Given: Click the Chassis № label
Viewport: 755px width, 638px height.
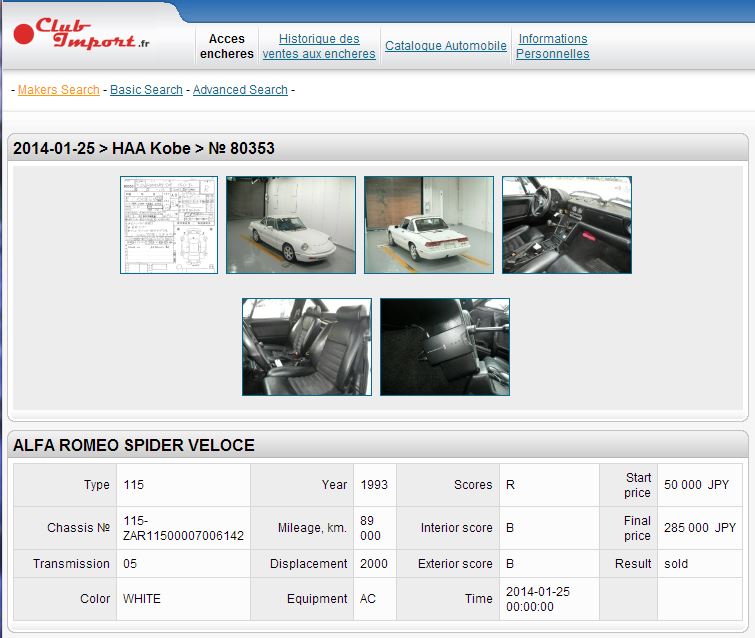Looking at the screenshot, I should 78,528.
